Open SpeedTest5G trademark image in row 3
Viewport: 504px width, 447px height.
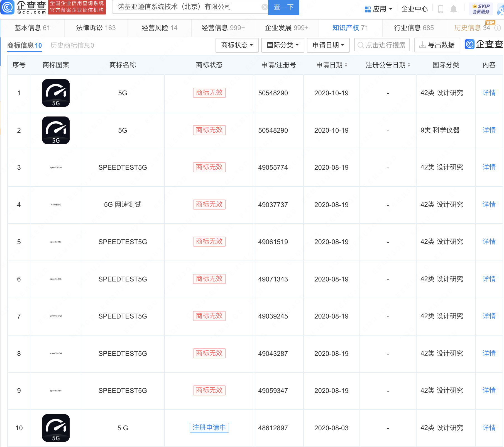coord(56,167)
